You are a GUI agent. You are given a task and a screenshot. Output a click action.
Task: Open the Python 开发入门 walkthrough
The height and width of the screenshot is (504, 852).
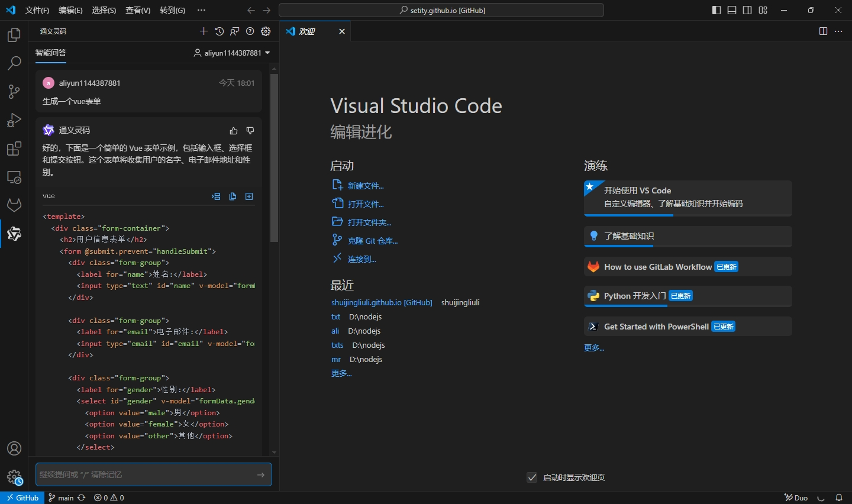688,296
